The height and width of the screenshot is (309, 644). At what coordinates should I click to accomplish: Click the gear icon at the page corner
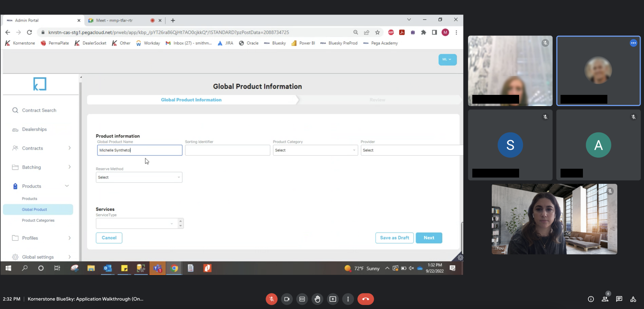click(x=460, y=257)
